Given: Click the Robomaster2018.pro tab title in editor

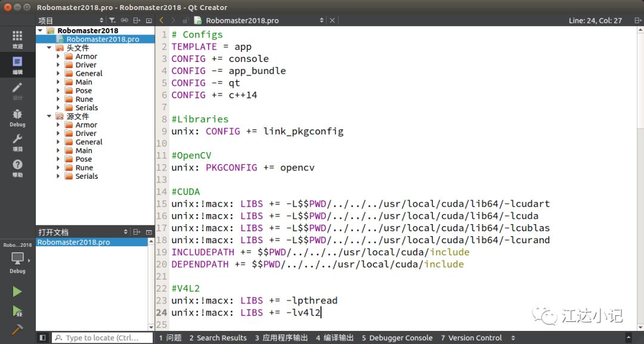Looking at the screenshot, I should (x=242, y=20).
